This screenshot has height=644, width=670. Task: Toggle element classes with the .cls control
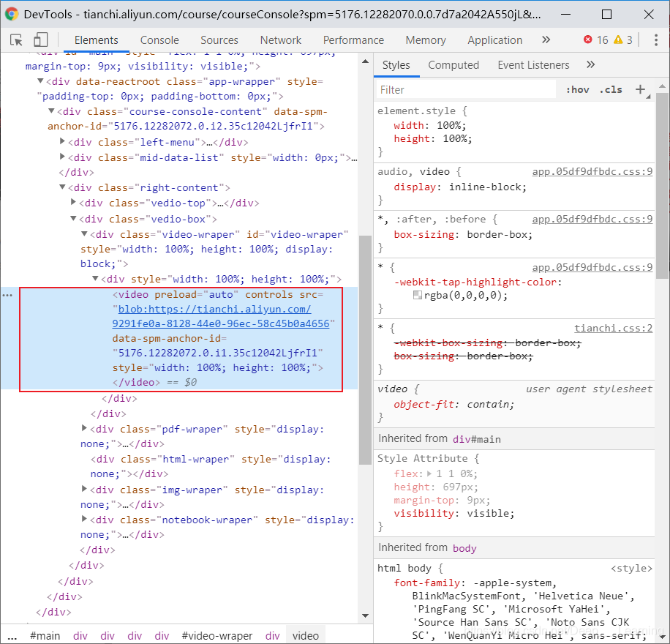click(x=611, y=89)
